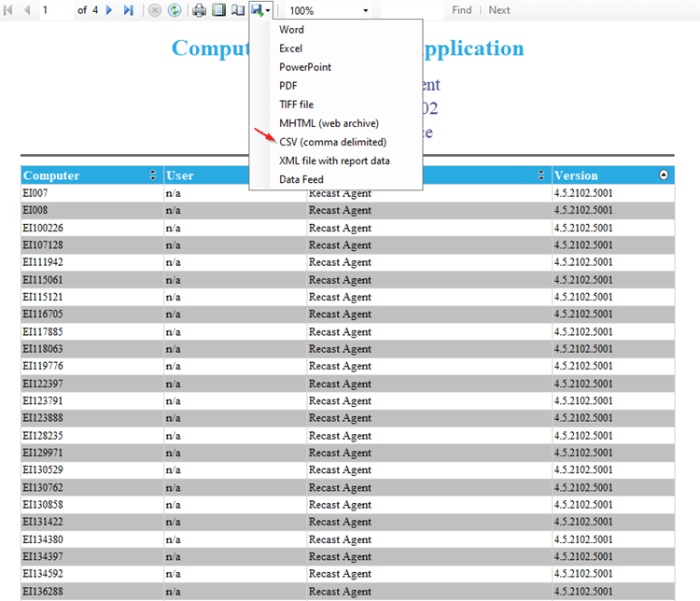700x601 pixels.
Task: Go to the next report page
Action: click(109, 10)
